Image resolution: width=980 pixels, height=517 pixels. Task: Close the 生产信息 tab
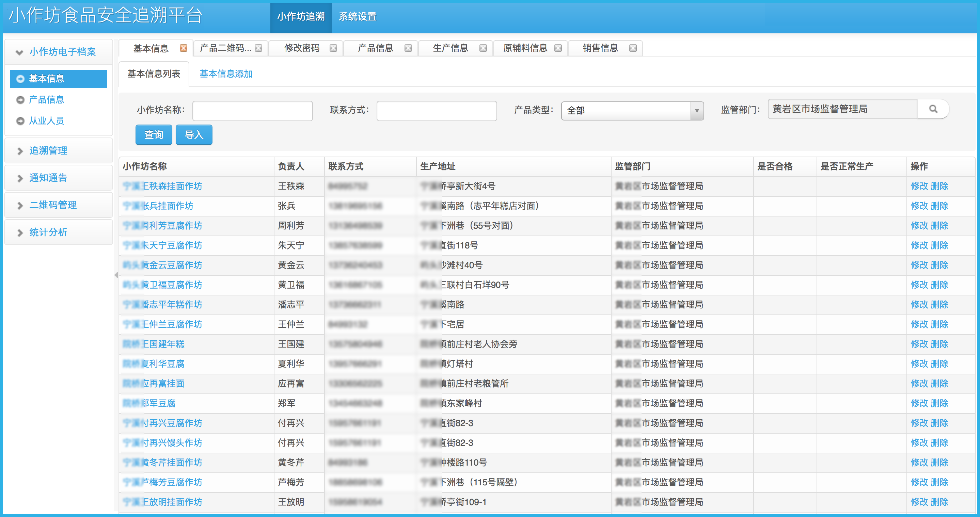[x=483, y=48]
